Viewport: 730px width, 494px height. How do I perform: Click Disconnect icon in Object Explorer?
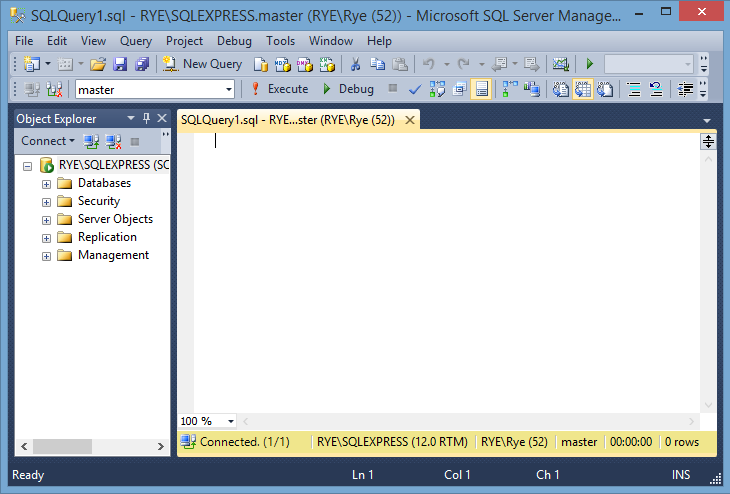click(x=113, y=141)
